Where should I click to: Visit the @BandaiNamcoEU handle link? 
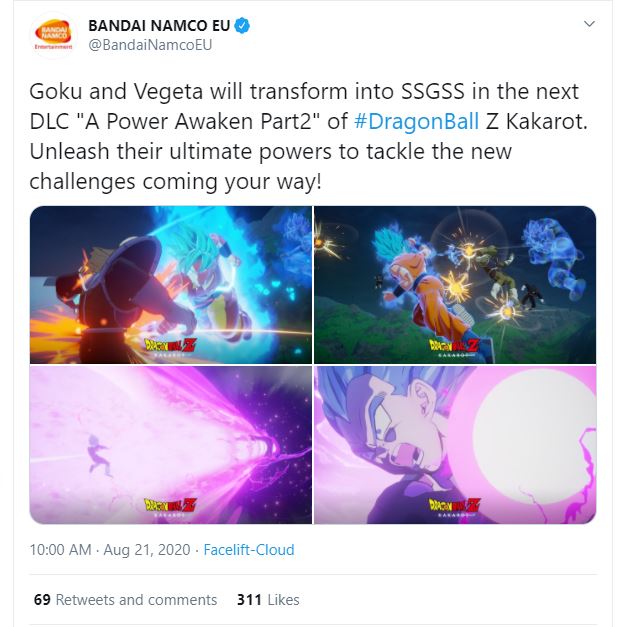pyautogui.click(x=150, y=45)
